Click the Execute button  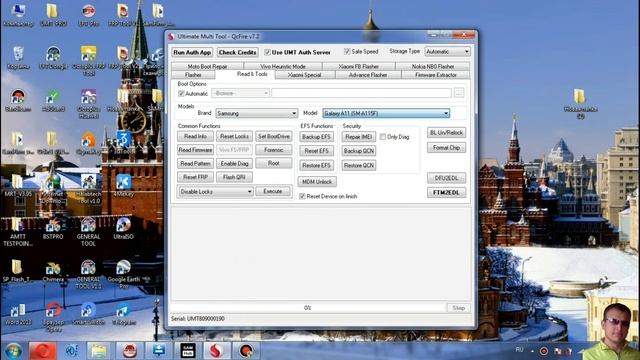[x=273, y=191]
